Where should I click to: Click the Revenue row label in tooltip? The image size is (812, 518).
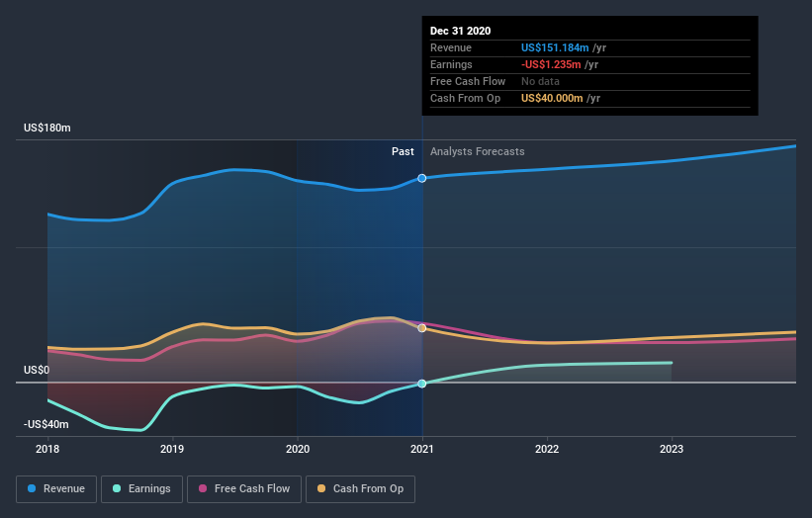(x=451, y=47)
